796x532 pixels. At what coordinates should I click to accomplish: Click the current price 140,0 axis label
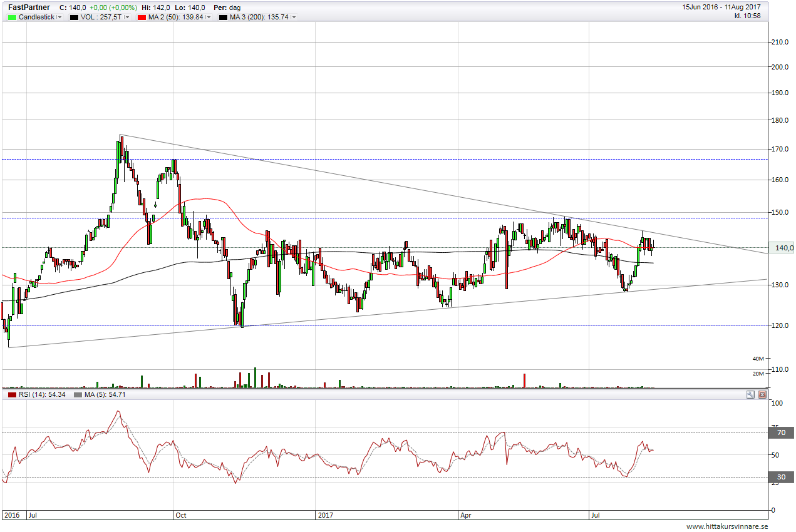783,248
